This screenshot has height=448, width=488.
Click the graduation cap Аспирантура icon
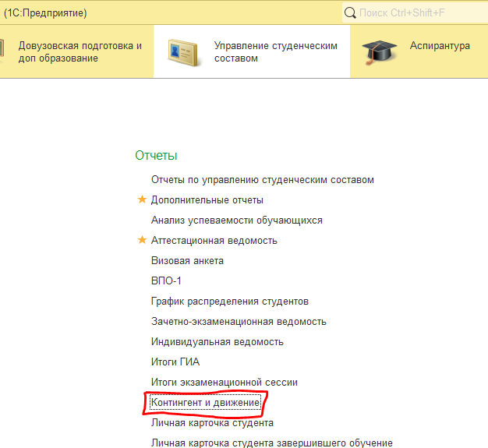click(380, 51)
